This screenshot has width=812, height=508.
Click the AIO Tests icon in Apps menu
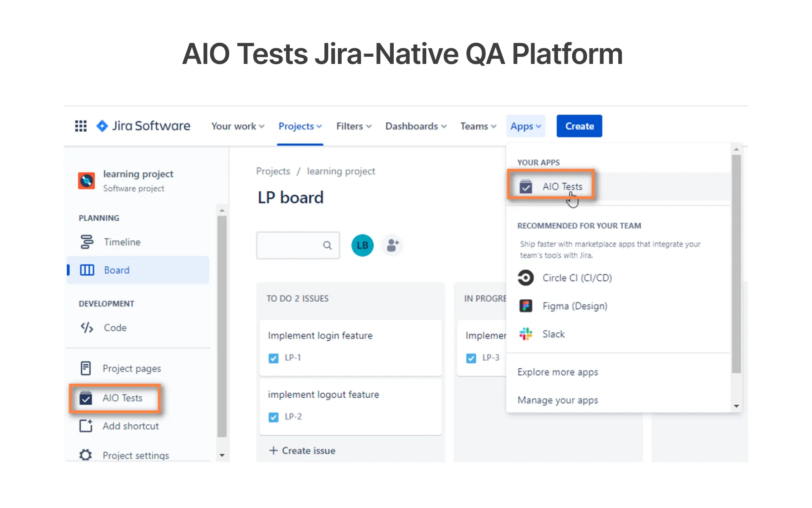(526, 186)
